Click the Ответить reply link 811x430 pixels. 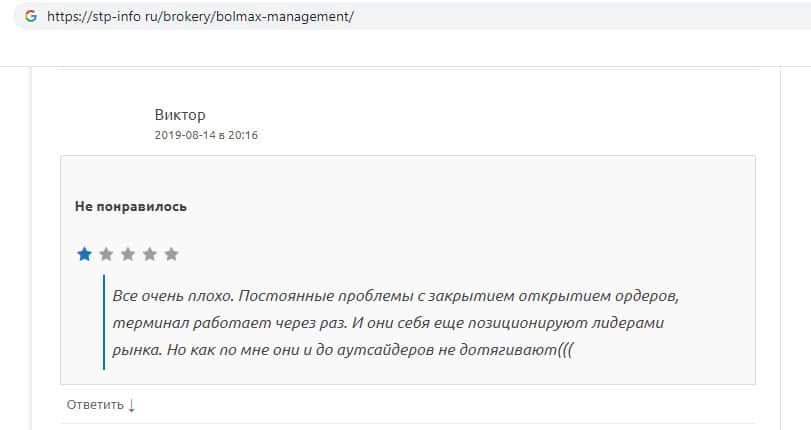point(95,405)
